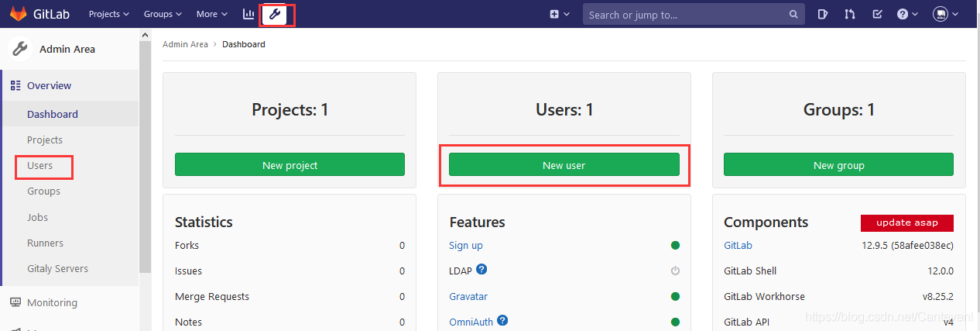Open the GitLab Shell 12.0.0 version link

[941, 271]
